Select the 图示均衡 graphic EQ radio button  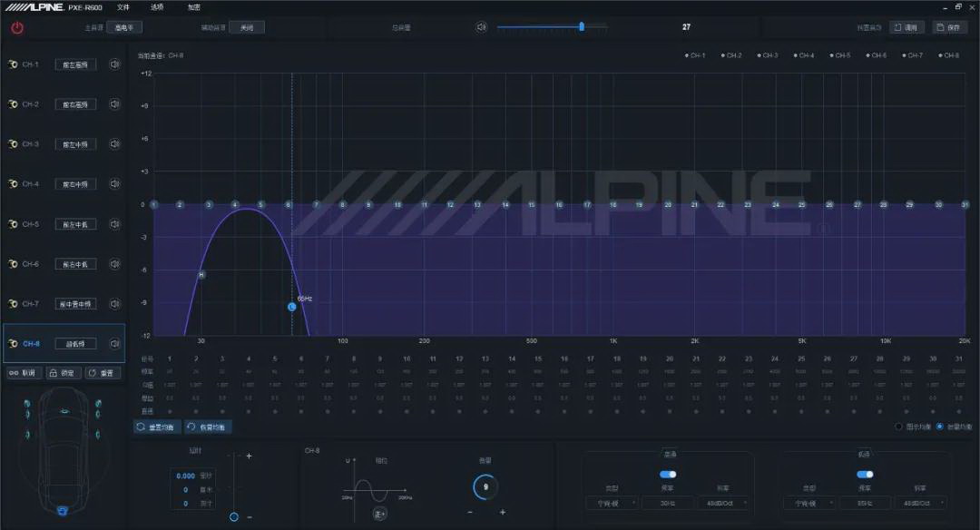pyautogui.click(x=898, y=427)
